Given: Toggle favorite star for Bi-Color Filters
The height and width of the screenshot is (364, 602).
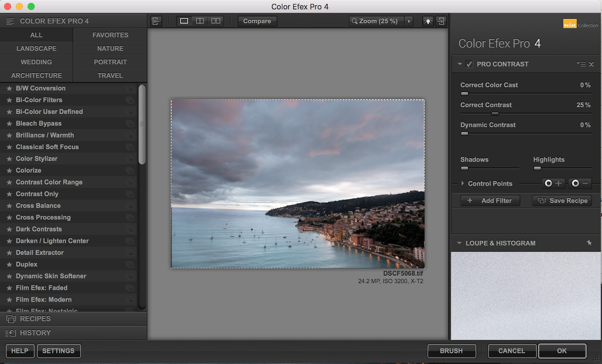Looking at the screenshot, I should click(9, 100).
